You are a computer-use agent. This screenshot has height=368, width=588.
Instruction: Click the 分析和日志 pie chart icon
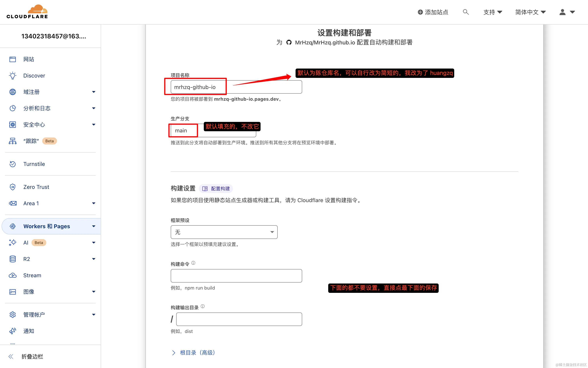13,108
